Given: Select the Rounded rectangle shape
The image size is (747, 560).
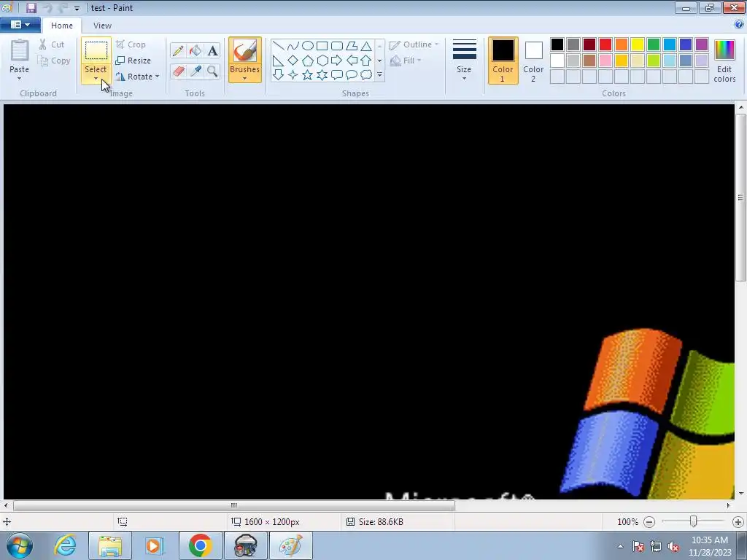Looking at the screenshot, I should (337, 46).
